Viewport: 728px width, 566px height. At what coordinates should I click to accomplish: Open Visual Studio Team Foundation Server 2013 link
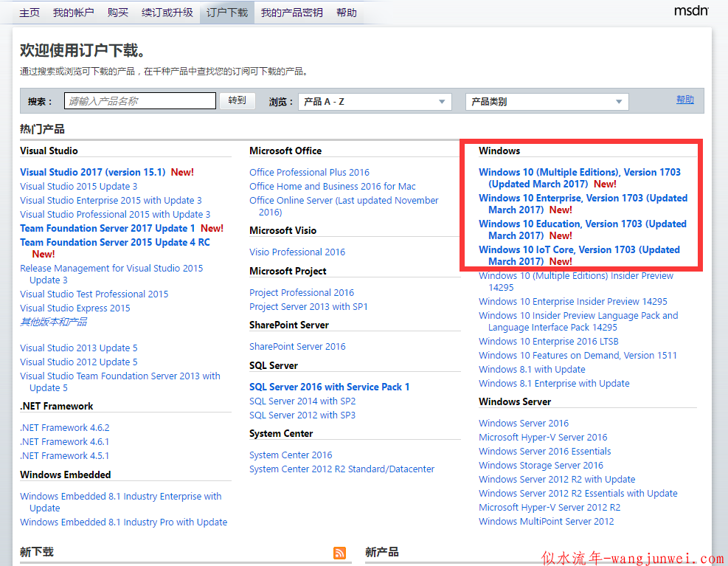[120, 382]
